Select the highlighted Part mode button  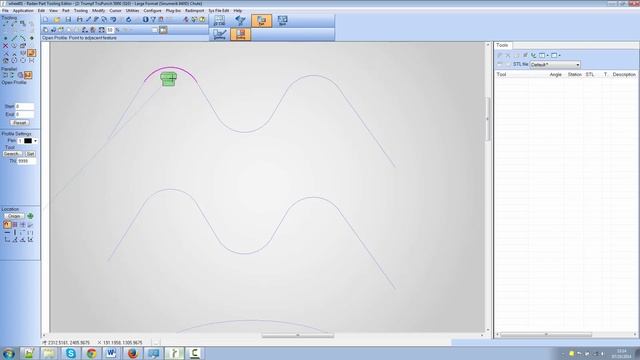tap(262, 20)
